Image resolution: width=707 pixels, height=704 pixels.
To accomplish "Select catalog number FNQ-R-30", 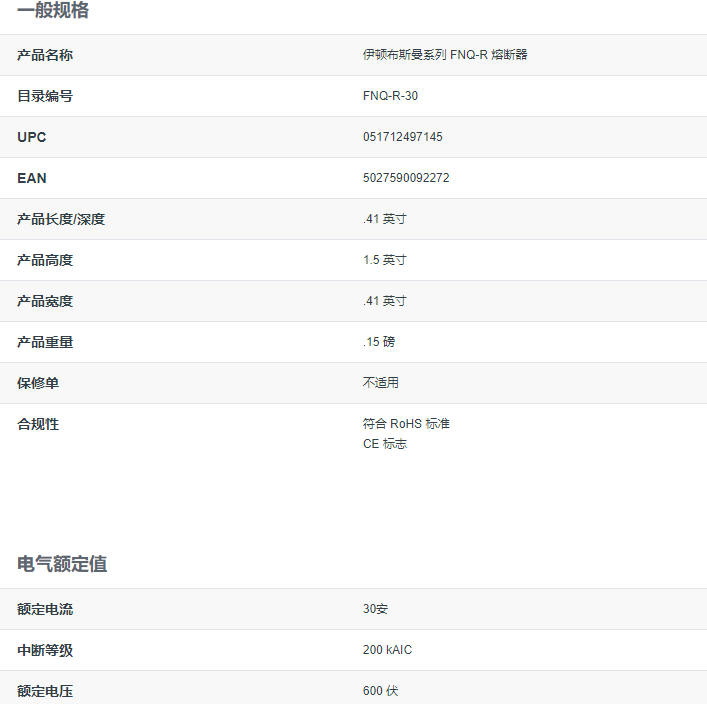I will 390,96.
